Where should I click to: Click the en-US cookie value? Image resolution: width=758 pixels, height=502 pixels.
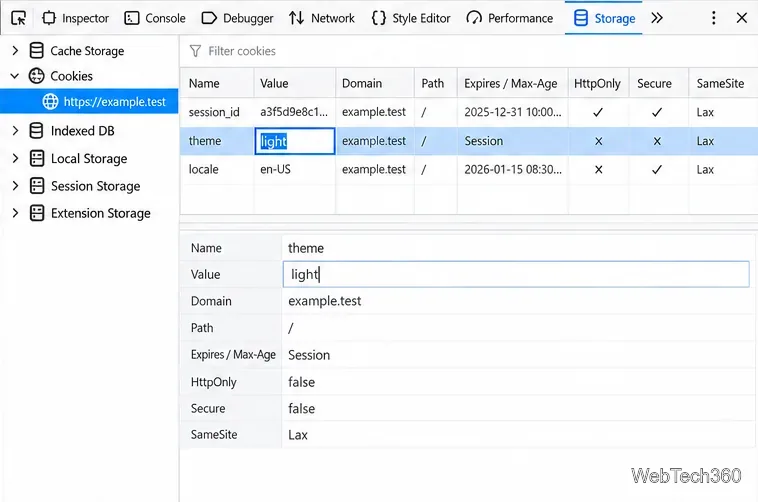[x=276, y=170]
